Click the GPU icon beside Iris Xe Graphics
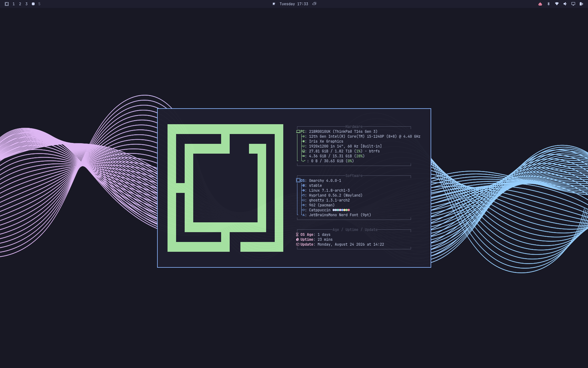 pyautogui.click(x=303, y=141)
